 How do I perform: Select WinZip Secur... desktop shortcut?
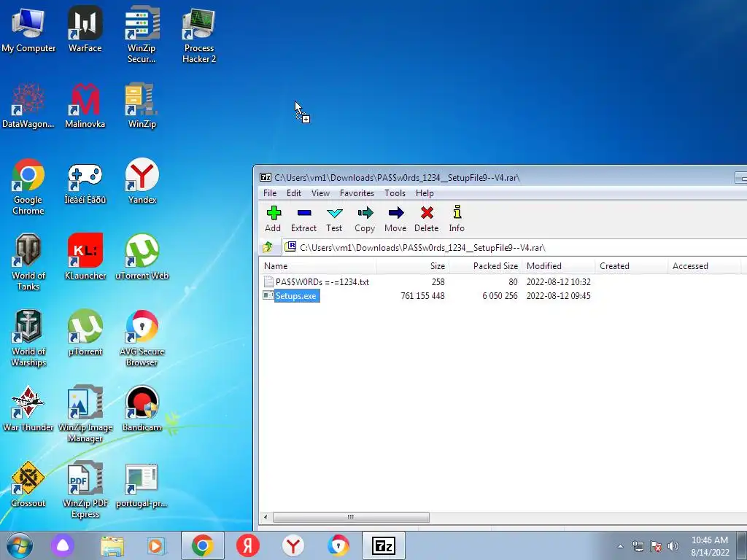click(x=142, y=35)
